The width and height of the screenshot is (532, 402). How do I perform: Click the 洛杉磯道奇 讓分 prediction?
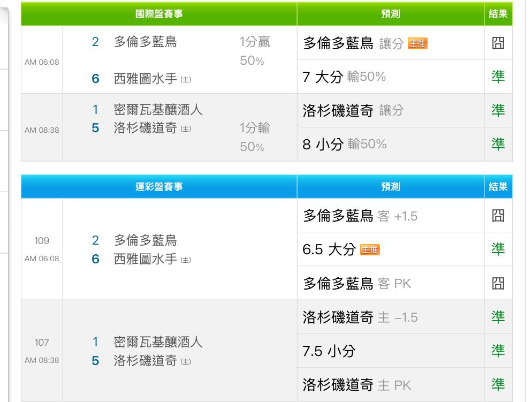pyautogui.click(x=353, y=111)
